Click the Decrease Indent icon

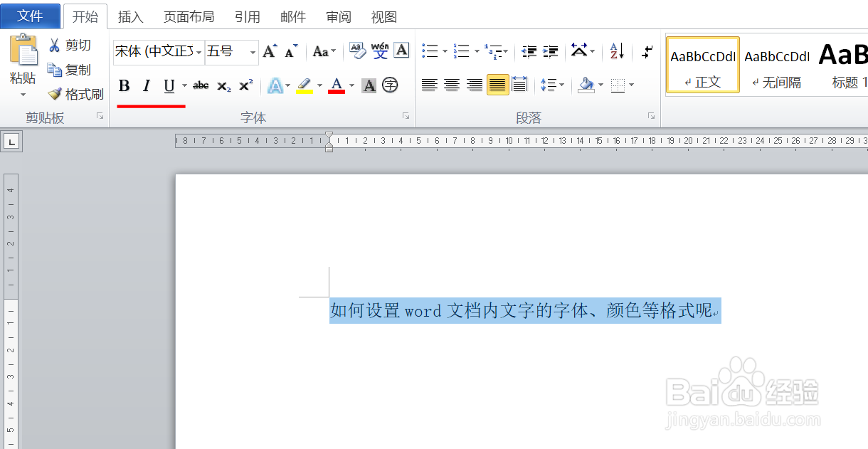[529, 51]
